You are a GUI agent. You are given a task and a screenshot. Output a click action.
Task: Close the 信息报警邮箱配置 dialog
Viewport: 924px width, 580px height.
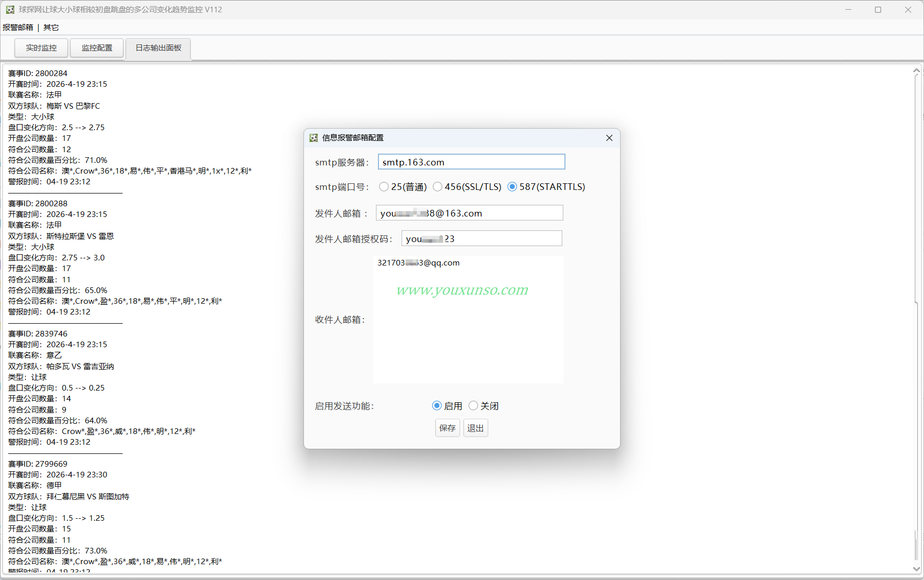pyautogui.click(x=609, y=138)
